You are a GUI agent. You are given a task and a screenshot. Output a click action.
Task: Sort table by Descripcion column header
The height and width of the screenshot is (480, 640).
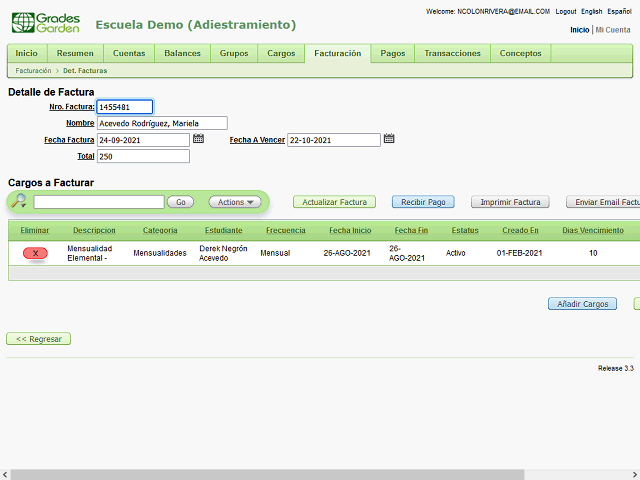click(94, 231)
